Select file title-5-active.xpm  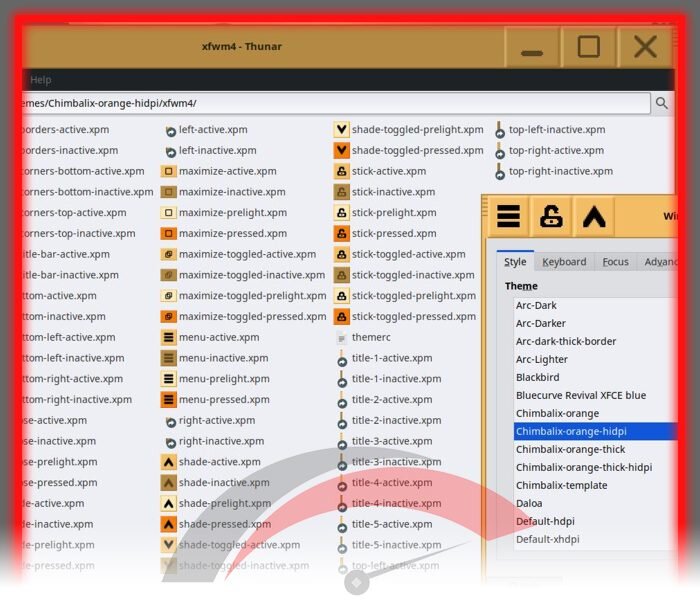point(392,524)
